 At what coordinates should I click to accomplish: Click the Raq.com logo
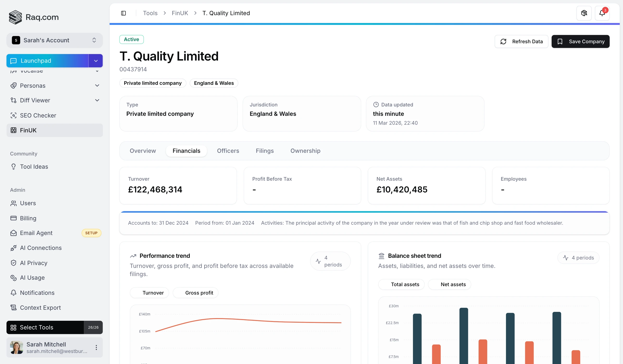[x=34, y=17]
